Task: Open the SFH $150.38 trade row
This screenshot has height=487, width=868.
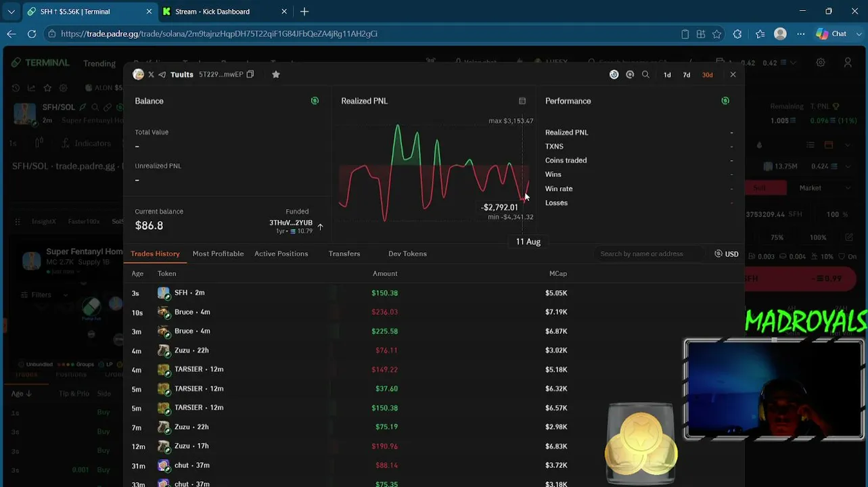Action: [x=434, y=293]
